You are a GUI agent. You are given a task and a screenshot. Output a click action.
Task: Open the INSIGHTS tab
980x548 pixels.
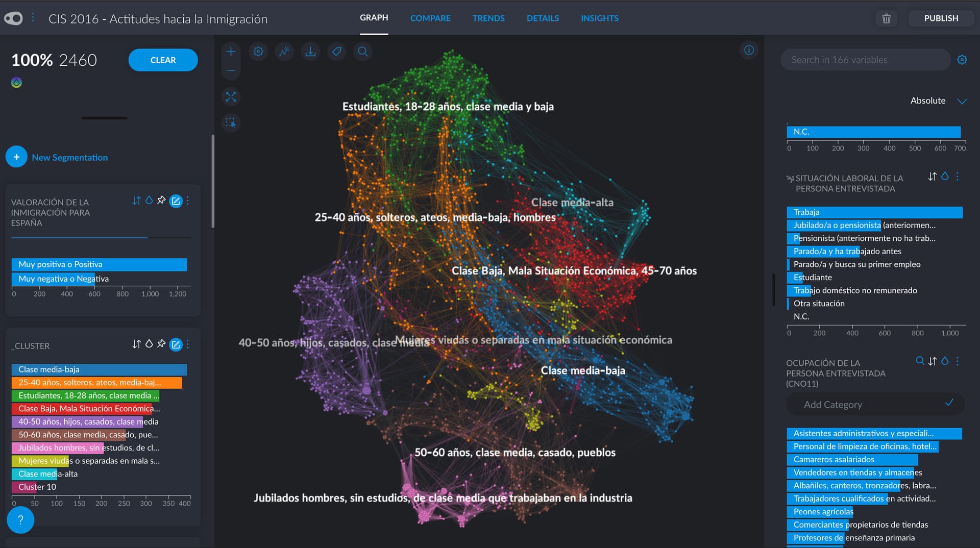tap(599, 18)
